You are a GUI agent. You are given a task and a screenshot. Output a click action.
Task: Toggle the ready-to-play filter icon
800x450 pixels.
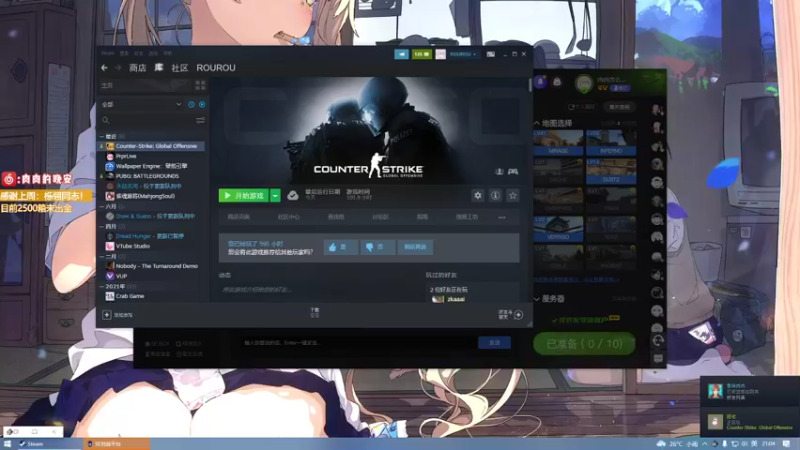(202, 105)
